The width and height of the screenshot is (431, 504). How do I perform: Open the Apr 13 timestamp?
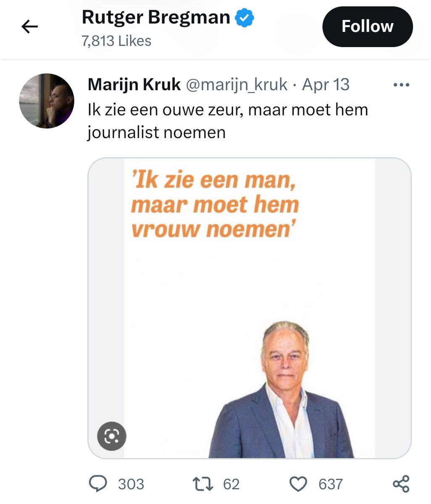(326, 85)
